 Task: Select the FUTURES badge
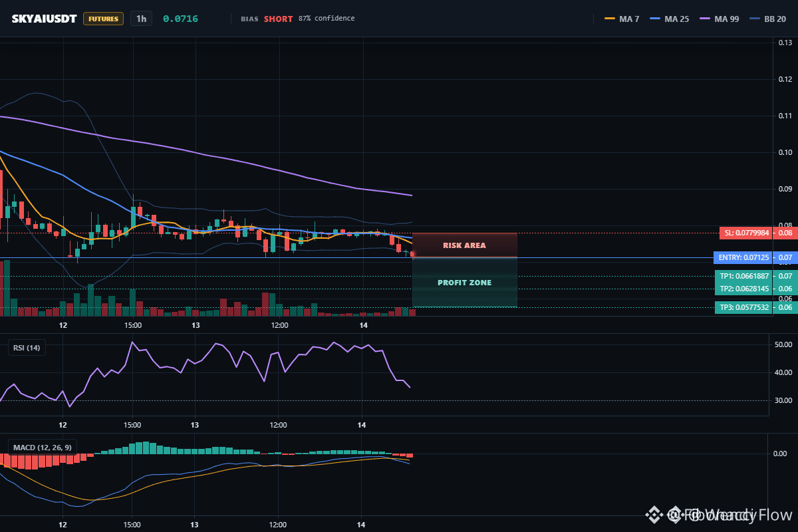103,19
